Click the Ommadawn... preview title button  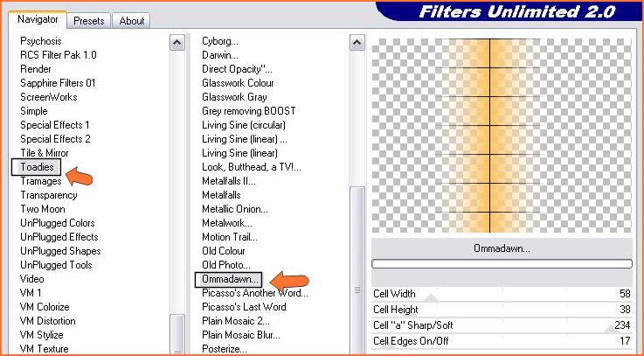(x=502, y=248)
